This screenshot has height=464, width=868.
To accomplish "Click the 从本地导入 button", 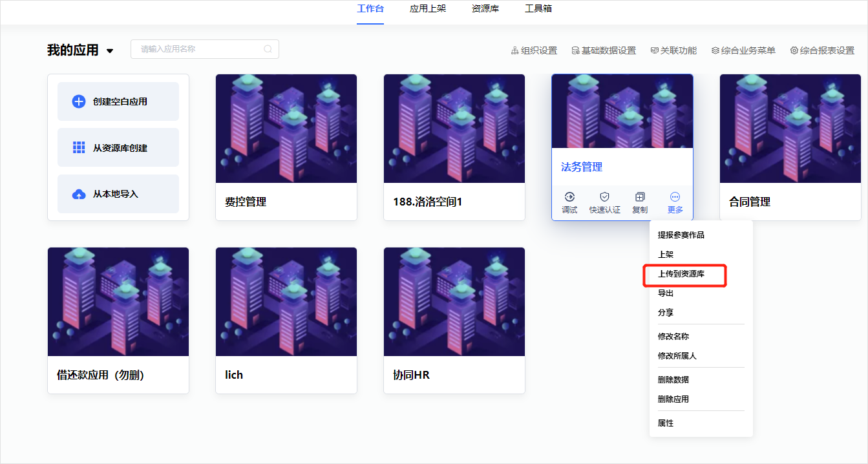I will pos(118,194).
